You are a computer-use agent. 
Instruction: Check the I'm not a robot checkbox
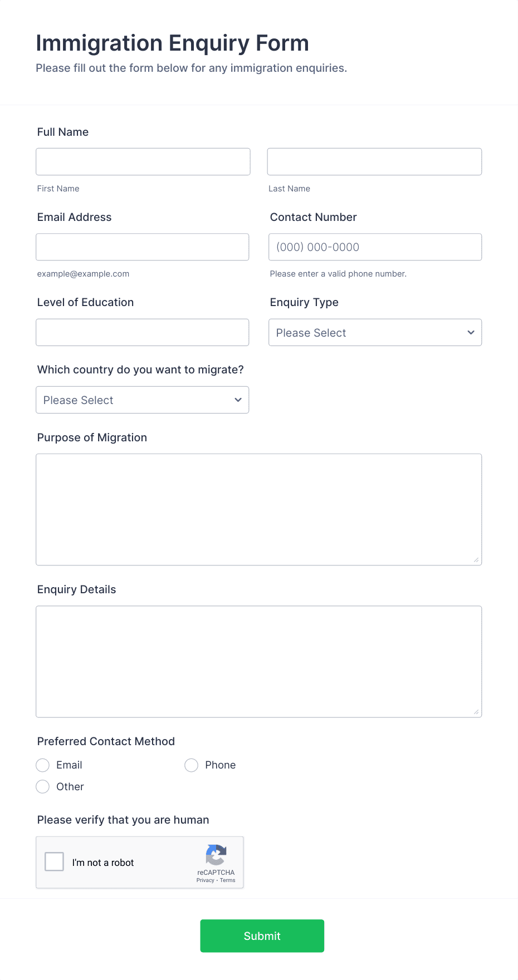click(x=54, y=861)
